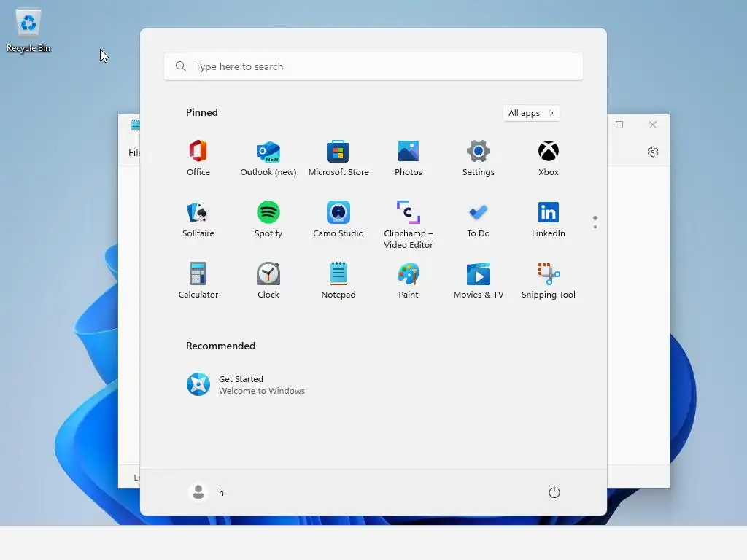
Task: Open Movies & TV
Action: click(479, 281)
